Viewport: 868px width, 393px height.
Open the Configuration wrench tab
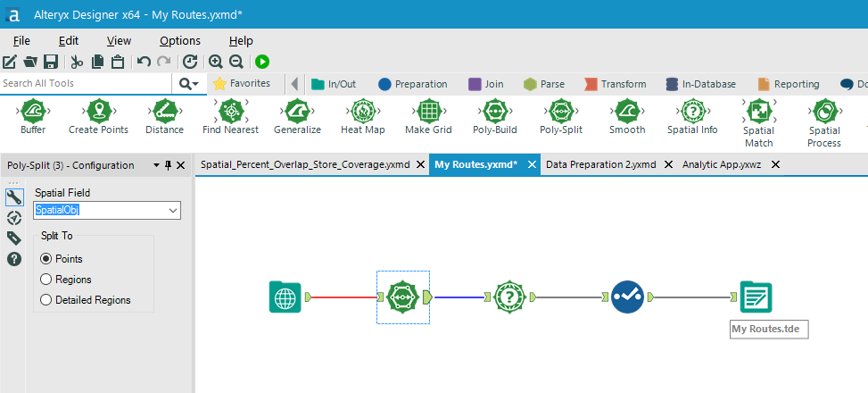click(x=14, y=196)
